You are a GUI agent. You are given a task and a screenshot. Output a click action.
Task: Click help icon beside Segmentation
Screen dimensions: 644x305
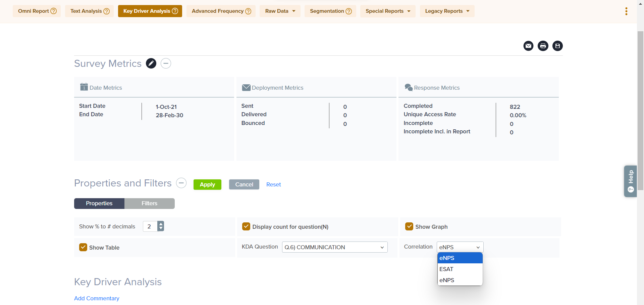tap(349, 11)
